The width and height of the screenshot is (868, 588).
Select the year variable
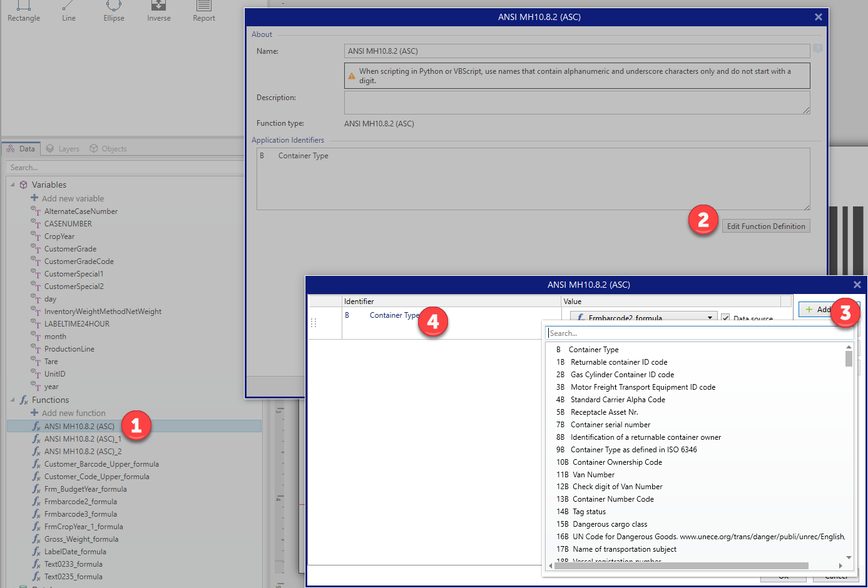51,387
